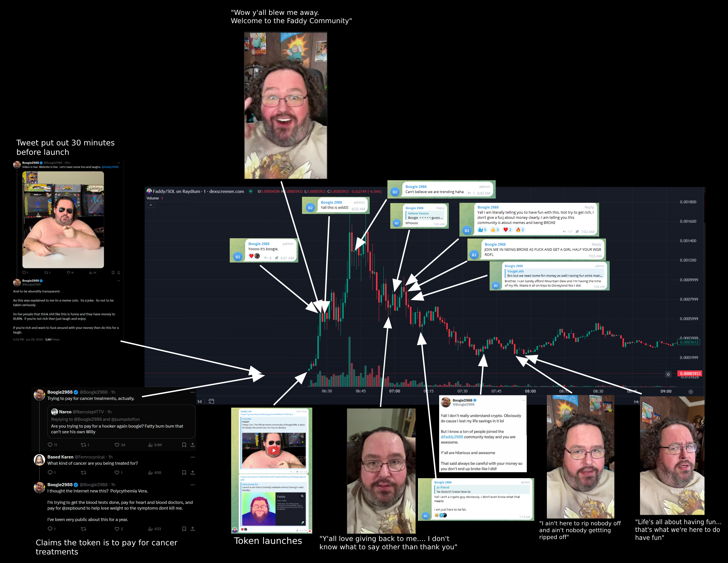The image size is (728, 563).
Task: Click the green market status dot in chart header
Action: 250,191
